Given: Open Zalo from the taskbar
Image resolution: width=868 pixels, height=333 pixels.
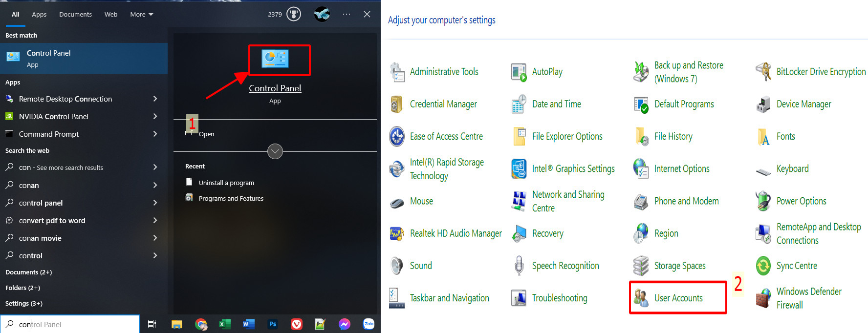Looking at the screenshot, I should pos(369,324).
